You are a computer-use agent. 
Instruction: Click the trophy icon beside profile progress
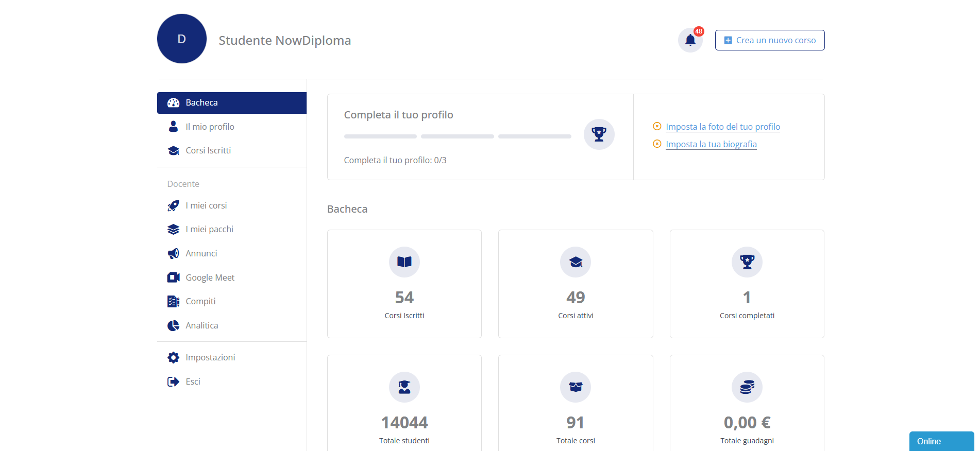pos(599,134)
